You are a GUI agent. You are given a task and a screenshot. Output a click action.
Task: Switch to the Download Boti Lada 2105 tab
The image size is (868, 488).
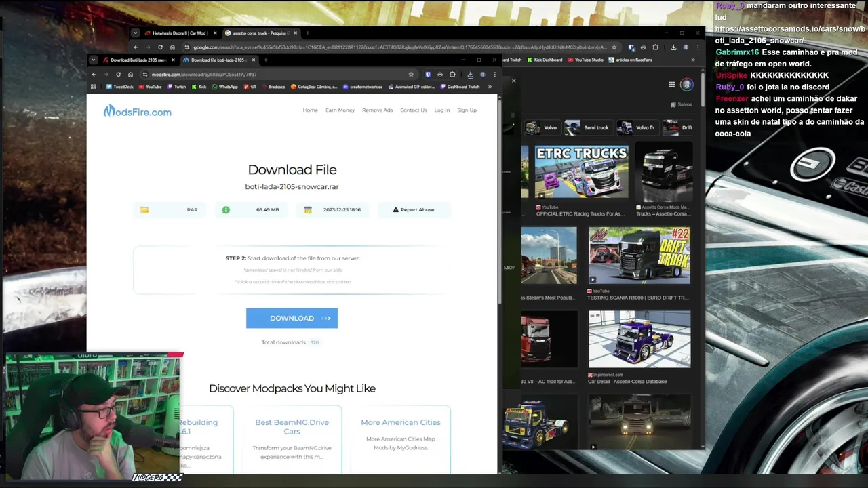(x=139, y=60)
